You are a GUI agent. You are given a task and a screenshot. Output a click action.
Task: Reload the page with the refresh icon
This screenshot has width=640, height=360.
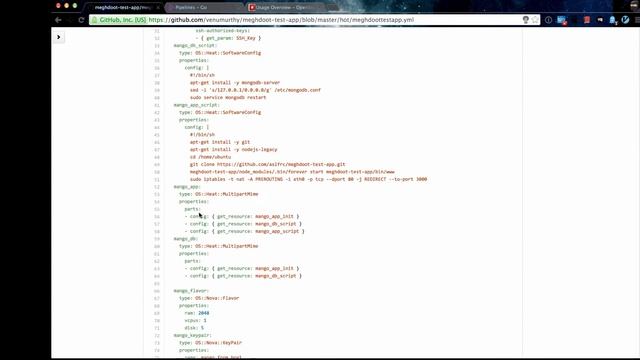click(81, 20)
